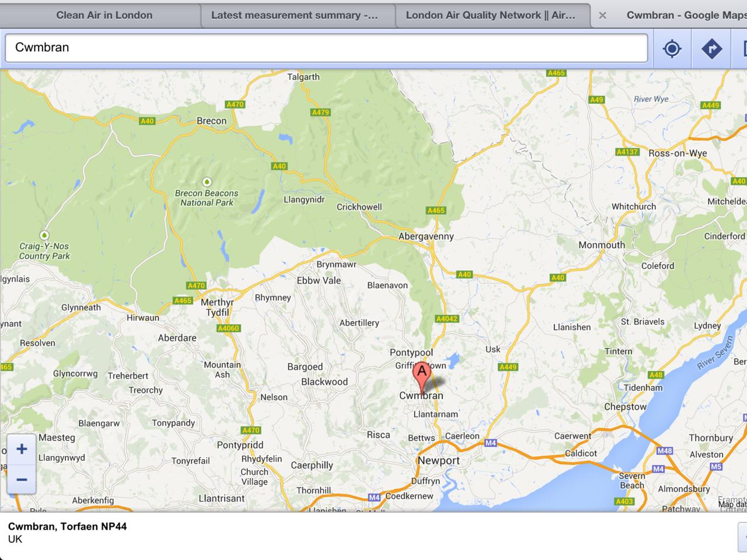Tap the Craig-Y-Nos Country Park tree icon

coord(44,235)
